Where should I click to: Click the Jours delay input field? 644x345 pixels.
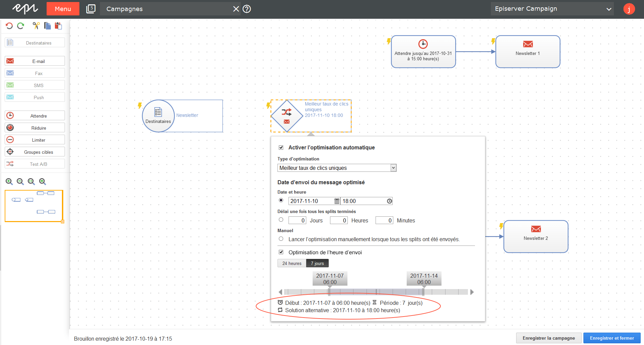pyautogui.click(x=297, y=220)
